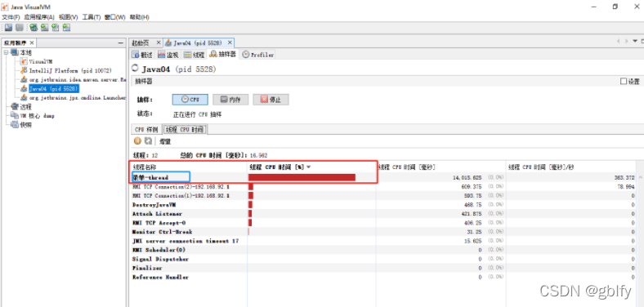Click the VM 核心 dump node icon
This screenshot has width=644, height=307.
pyautogui.click(x=15, y=115)
